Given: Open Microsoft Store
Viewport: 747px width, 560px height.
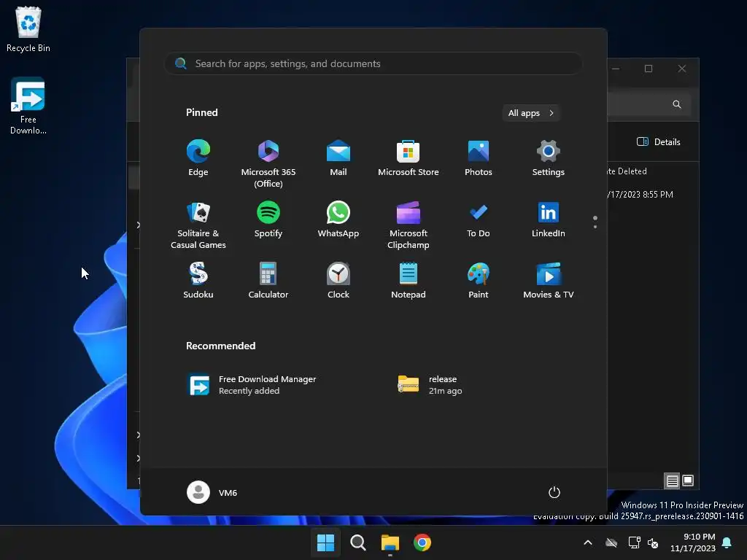Looking at the screenshot, I should (409, 158).
